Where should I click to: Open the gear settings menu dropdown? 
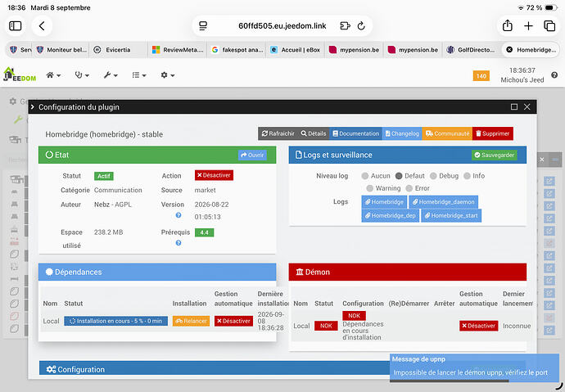[168, 74]
